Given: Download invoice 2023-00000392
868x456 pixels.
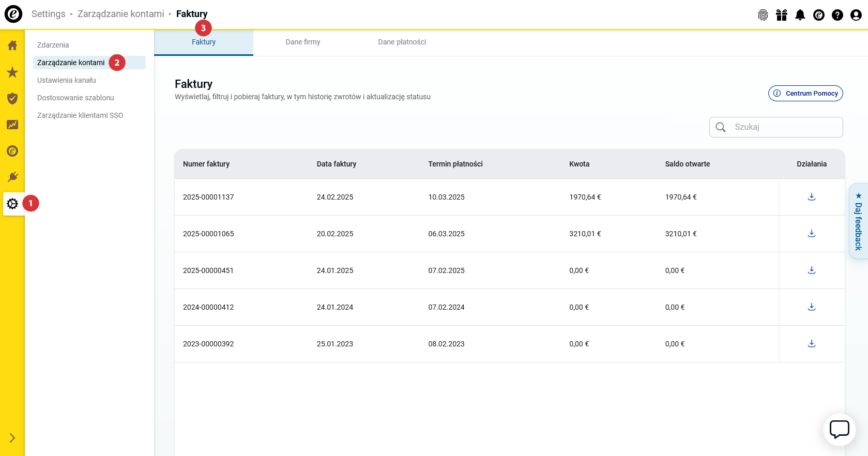Looking at the screenshot, I should tap(812, 344).
